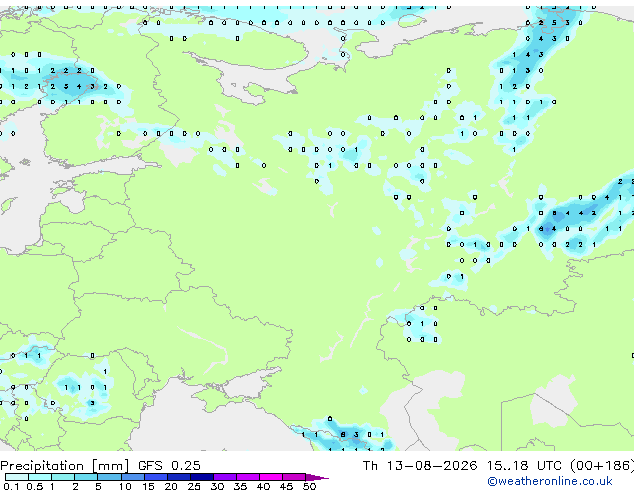Screen dimensions: 634x490
Task: Click the legend label '10'
Action: [125, 486]
